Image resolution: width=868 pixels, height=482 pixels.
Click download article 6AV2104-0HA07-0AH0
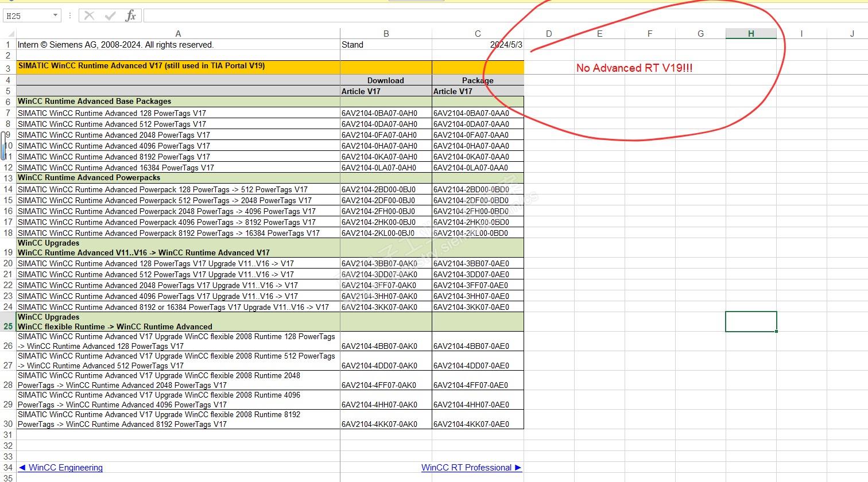click(386, 146)
